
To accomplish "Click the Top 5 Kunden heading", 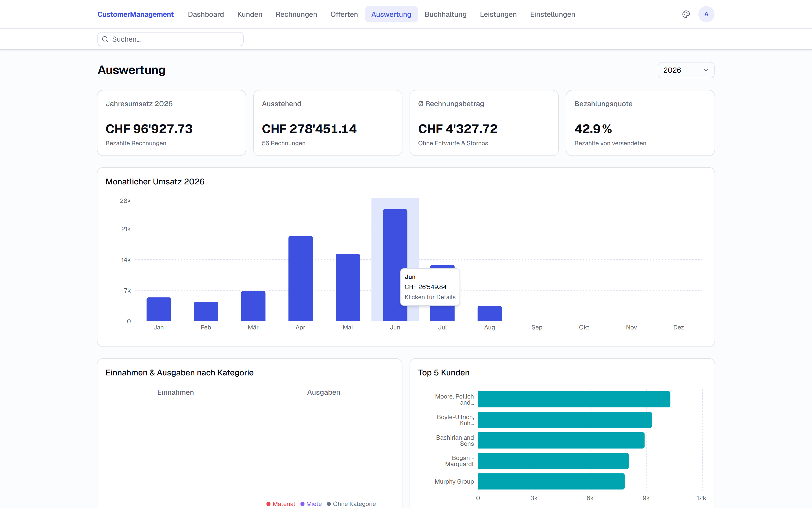I will click(x=444, y=373).
